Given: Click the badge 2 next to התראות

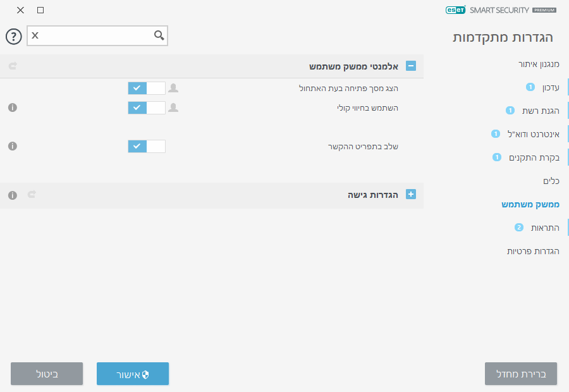Looking at the screenshot, I should [x=518, y=227].
